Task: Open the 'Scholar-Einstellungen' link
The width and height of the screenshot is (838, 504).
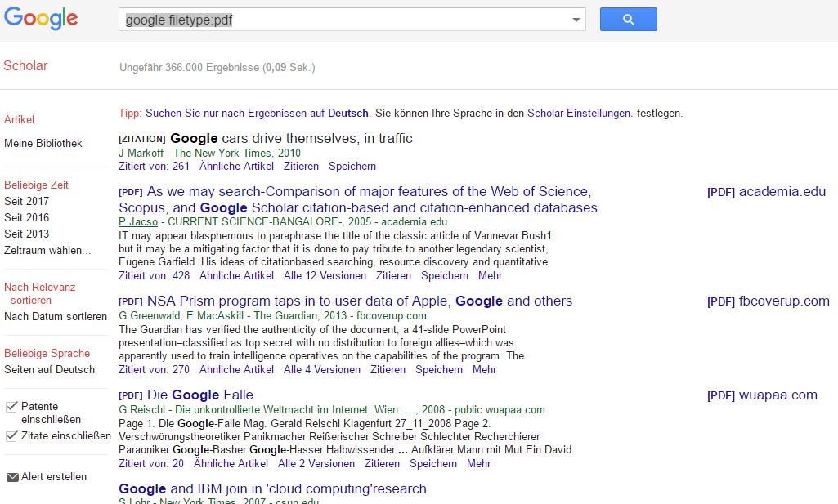Action: [x=579, y=114]
